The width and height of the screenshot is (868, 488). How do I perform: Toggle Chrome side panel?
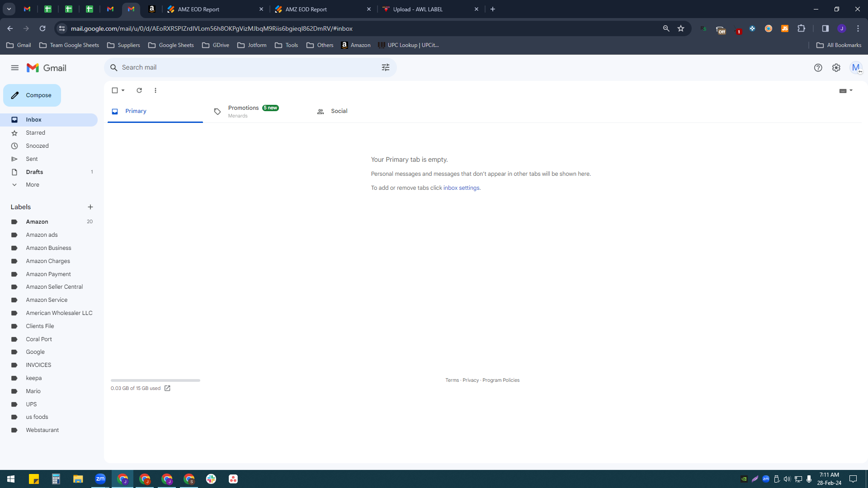(826, 28)
